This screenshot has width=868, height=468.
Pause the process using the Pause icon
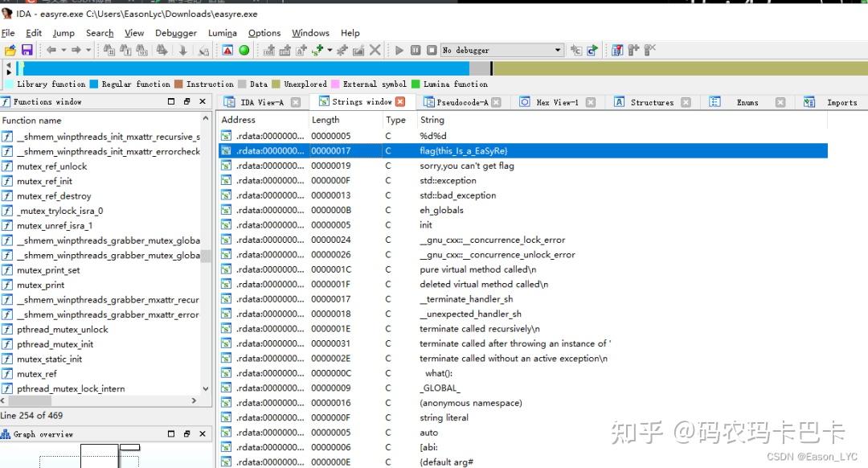click(x=416, y=50)
